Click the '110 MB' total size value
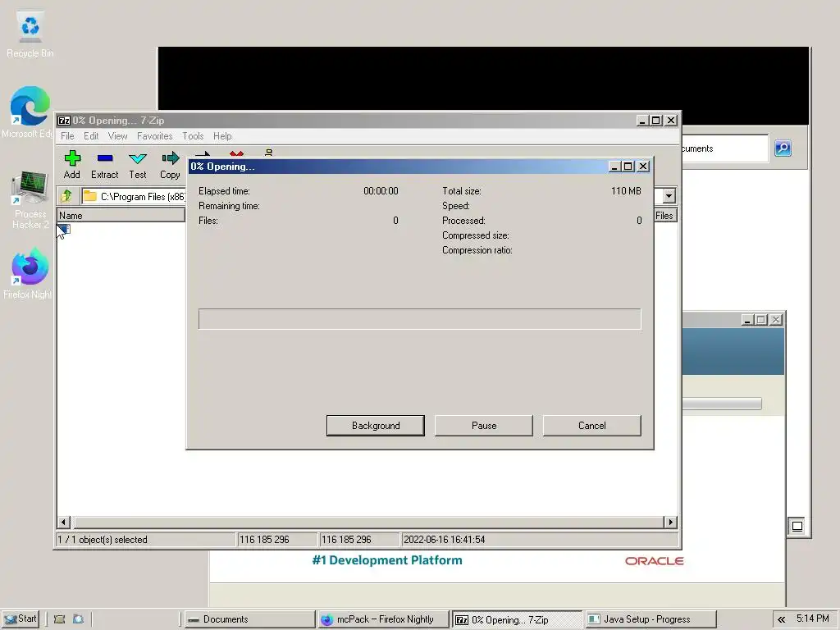 tap(626, 190)
